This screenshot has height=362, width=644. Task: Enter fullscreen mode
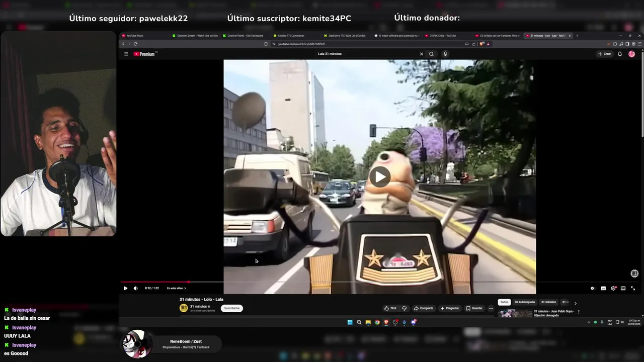click(633, 288)
